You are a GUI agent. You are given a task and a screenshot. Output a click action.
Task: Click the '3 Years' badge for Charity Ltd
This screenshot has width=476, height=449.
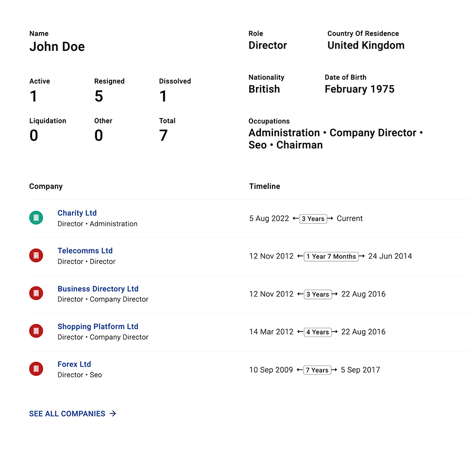pos(313,219)
